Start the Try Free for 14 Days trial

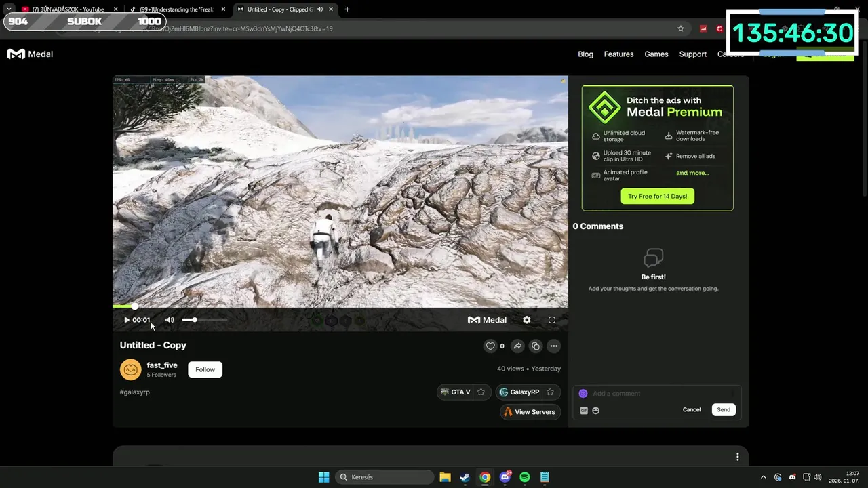click(x=657, y=196)
